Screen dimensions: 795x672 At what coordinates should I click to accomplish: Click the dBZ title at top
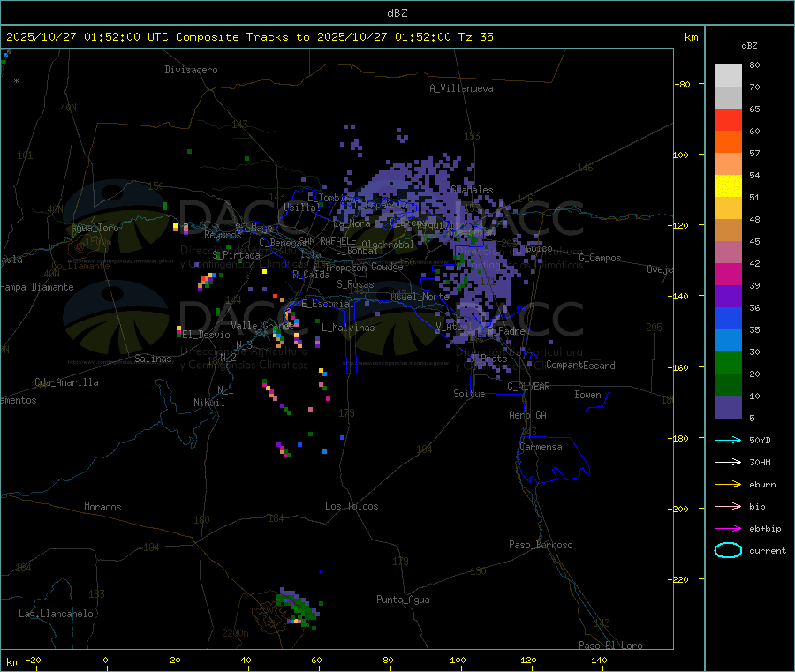tap(397, 13)
